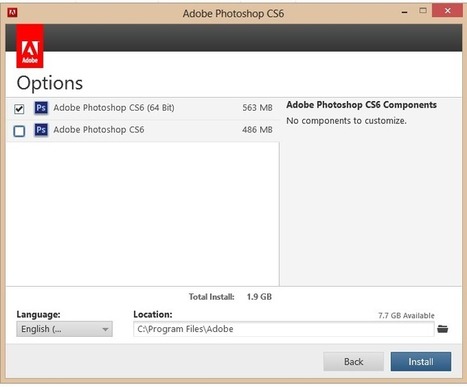This screenshot has width=467, height=387.
Task: Open the Language dropdown
Action: click(x=64, y=329)
